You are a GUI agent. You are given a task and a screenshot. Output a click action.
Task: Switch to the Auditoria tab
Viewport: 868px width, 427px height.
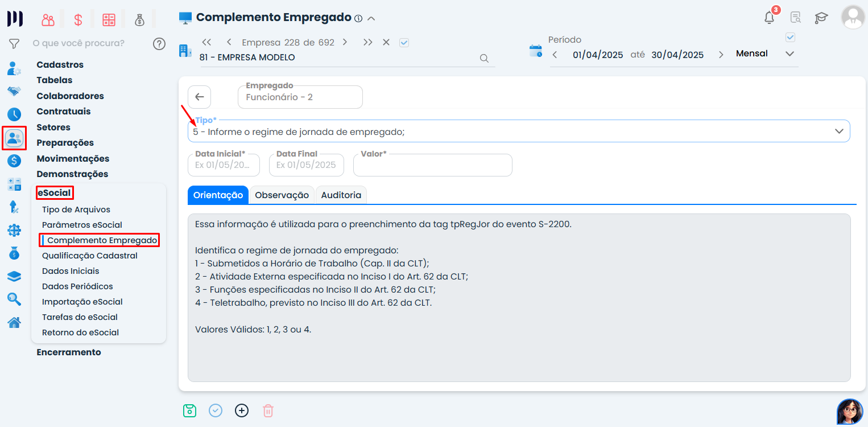[x=341, y=195]
